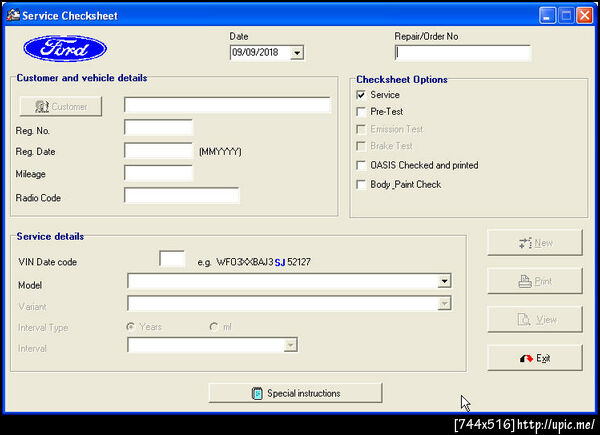Screen dimensions: 600x435
Task: Click into the Radio Code field
Action: coord(182,196)
